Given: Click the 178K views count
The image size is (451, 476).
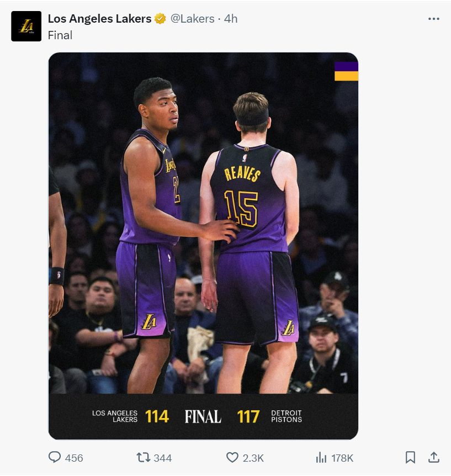Looking at the screenshot, I should coord(342,458).
